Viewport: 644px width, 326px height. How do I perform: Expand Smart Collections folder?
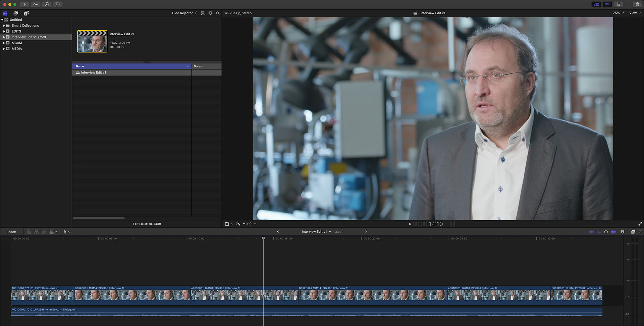4,25
